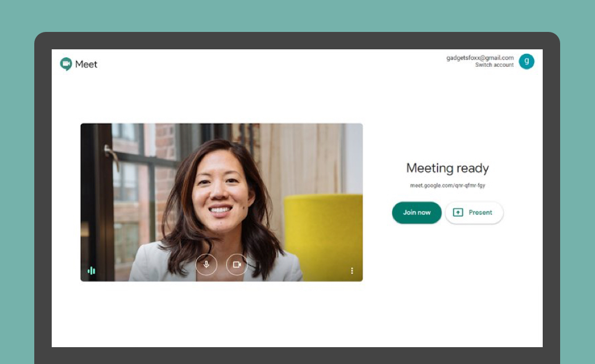The width and height of the screenshot is (595, 364).
Task: Select the gadgetsfoxx@gmail.com email address
Action: pos(480,57)
